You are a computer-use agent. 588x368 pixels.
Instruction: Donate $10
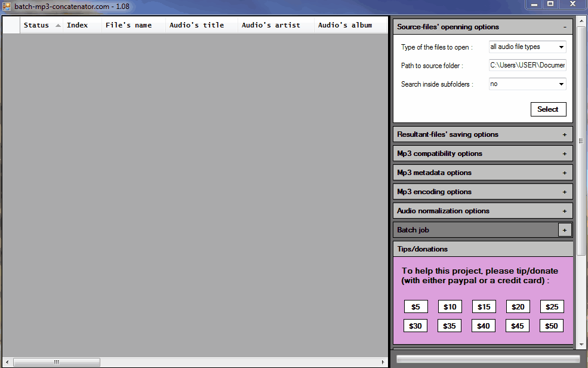tap(450, 307)
